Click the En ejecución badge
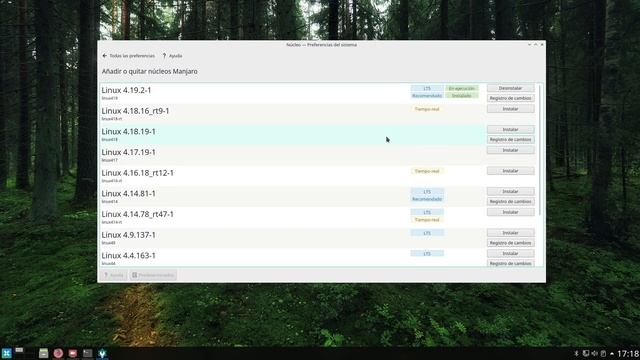This screenshot has width=640, height=360. [462, 88]
